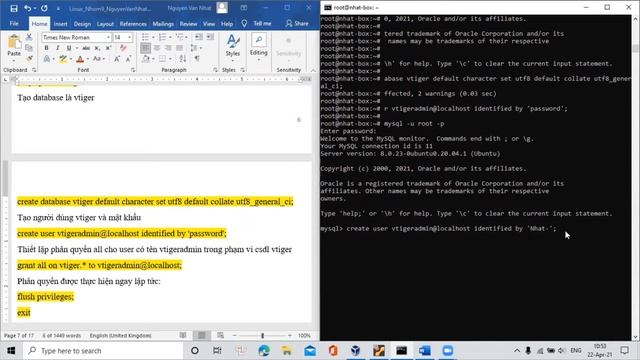Open the font size dropdown
Viewport: 640px width, 360px height.
coord(129,37)
